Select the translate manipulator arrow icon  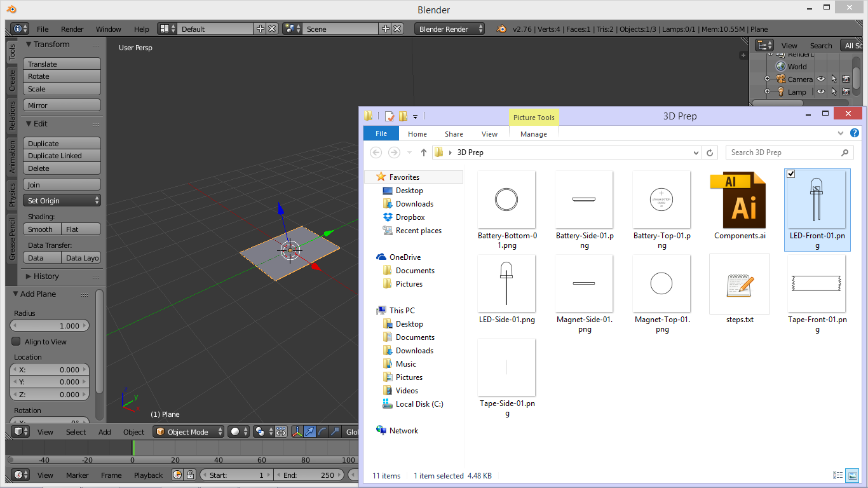[x=309, y=431]
